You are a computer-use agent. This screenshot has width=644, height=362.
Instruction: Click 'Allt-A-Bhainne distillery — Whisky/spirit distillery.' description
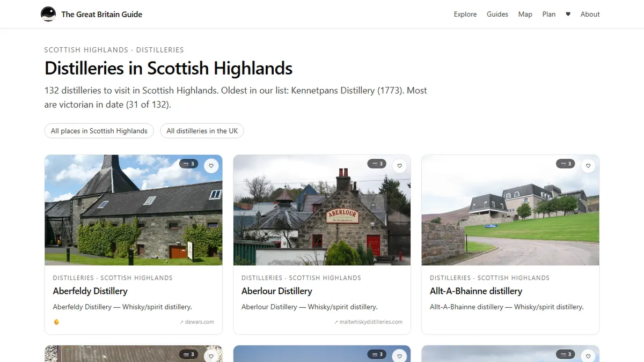(507, 307)
